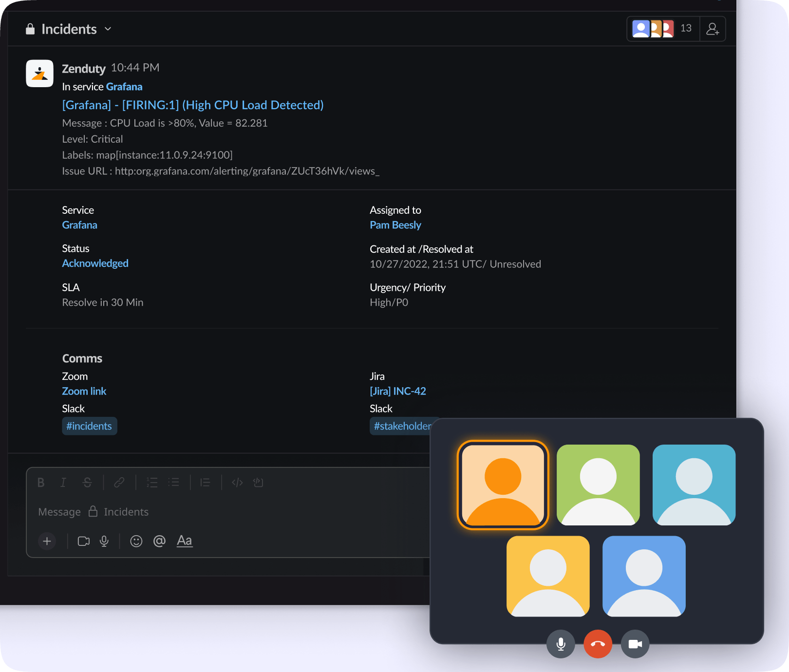The width and height of the screenshot is (789, 672).
Task: Open the Incidents channel dropdown
Action: tap(108, 29)
